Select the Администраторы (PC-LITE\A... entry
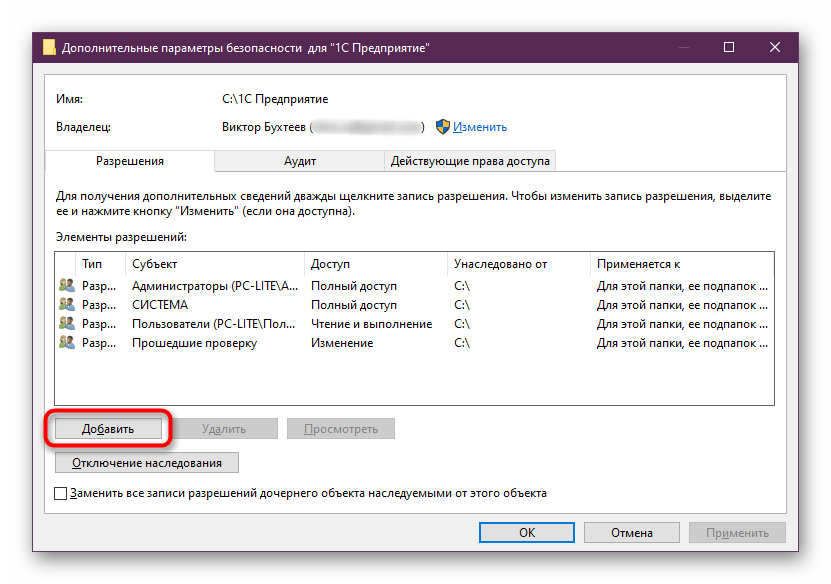This screenshot has width=831, height=584. coord(215,286)
